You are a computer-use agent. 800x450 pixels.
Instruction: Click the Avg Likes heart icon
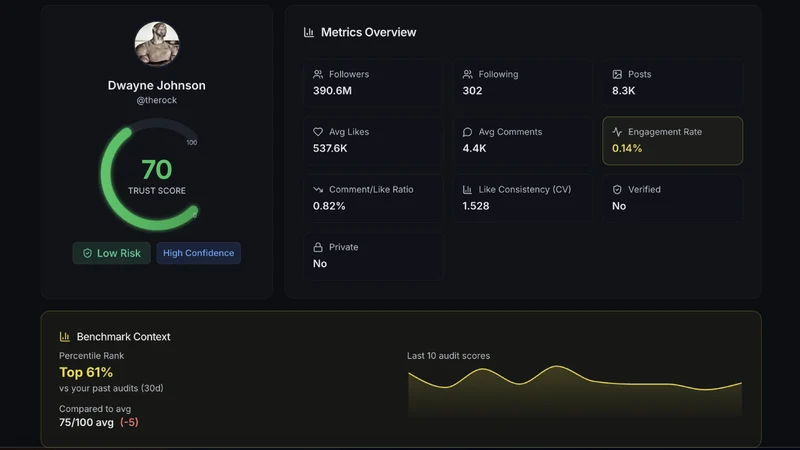coord(318,132)
